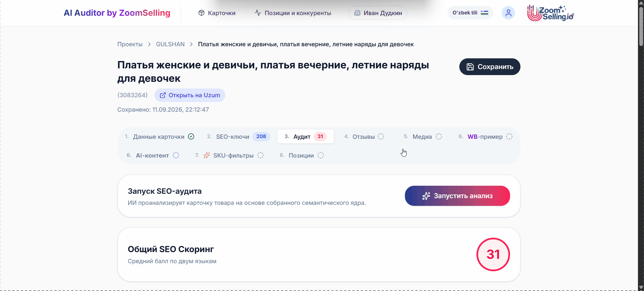This screenshot has height=291, width=644.
Task: Select the Аудит tab
Action: click(306, 136)
